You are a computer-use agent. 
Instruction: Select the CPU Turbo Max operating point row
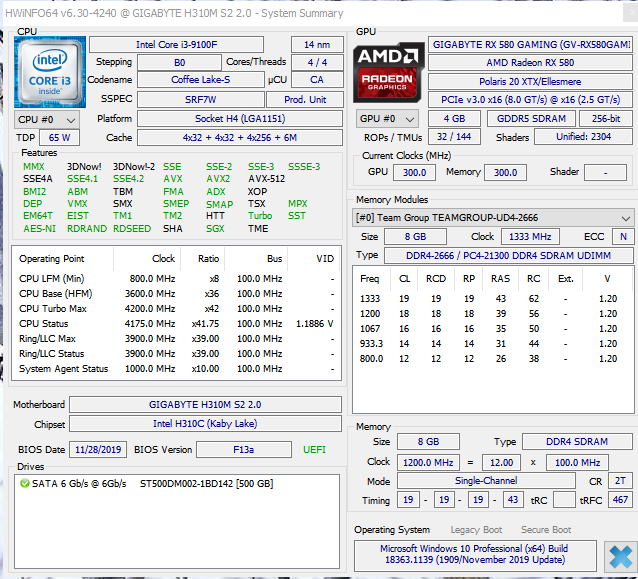(175, 308)
